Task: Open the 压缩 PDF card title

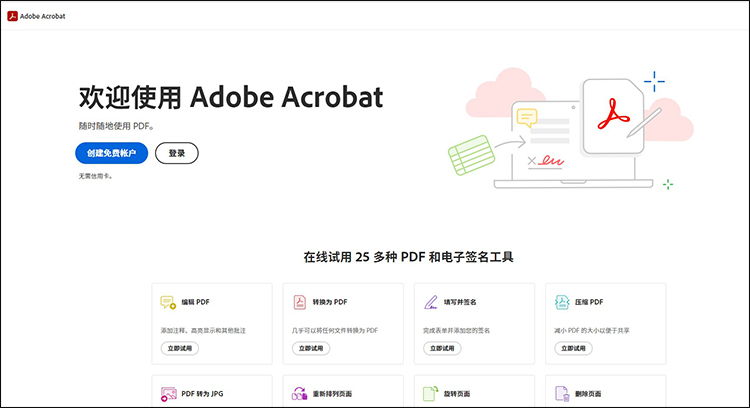Action: click(x=589, y=302)
